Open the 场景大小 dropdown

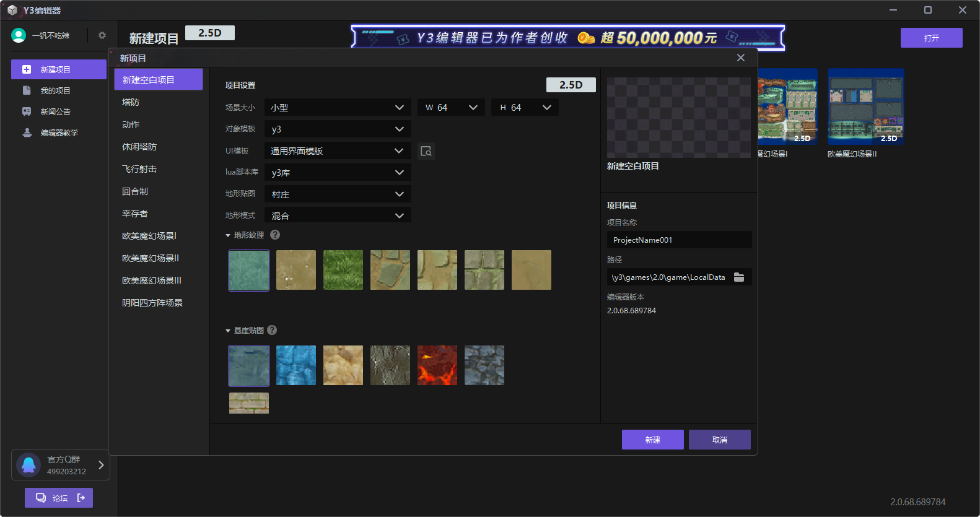click(x=338, y=108)
